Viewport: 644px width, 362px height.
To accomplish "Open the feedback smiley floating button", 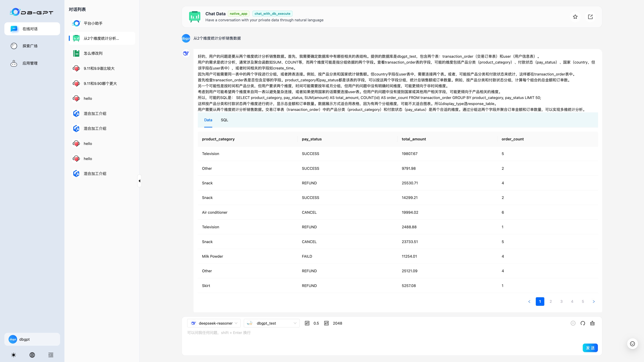I will coord(632,344).
